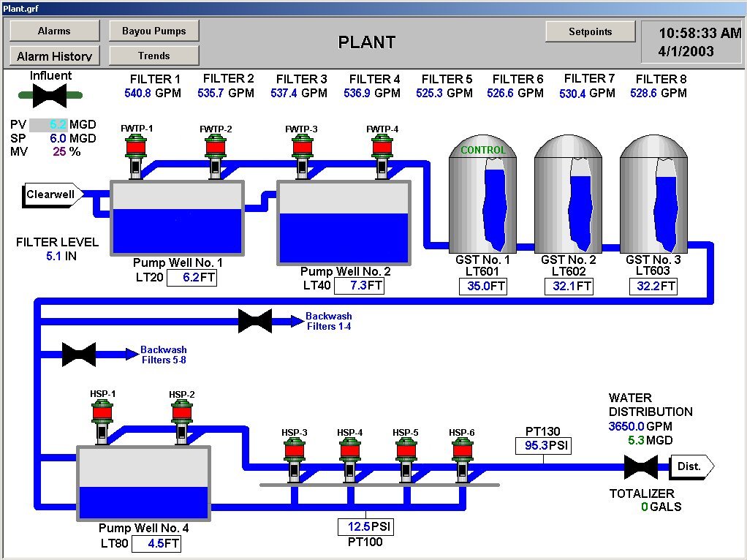Click the Backwash Filters 1-4 label
The image size is (747, 560).
point(329,321)
